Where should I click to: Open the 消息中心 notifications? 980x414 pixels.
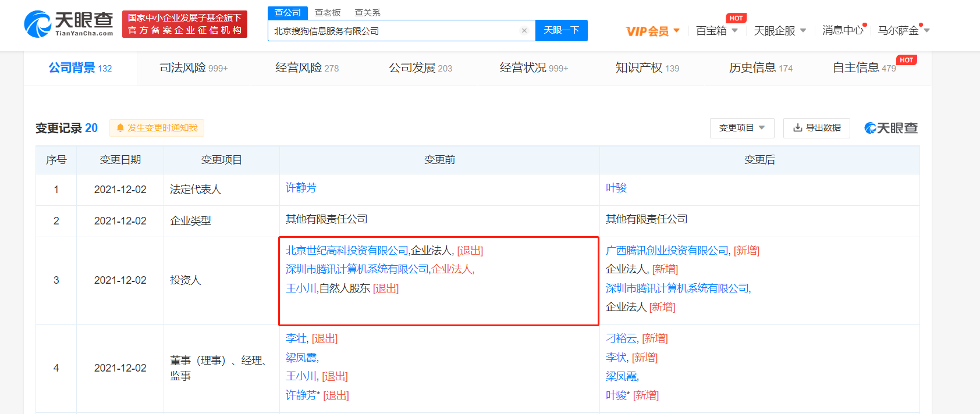pos(842,30)
